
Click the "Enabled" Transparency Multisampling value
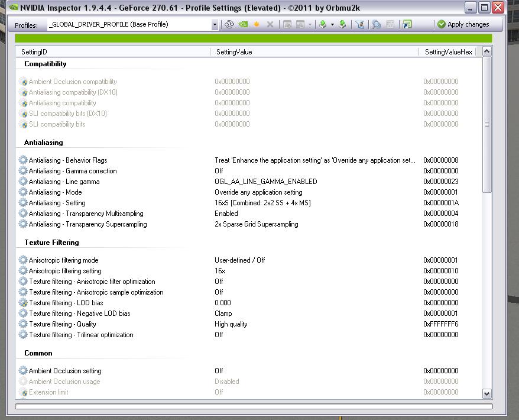[226, 214]
